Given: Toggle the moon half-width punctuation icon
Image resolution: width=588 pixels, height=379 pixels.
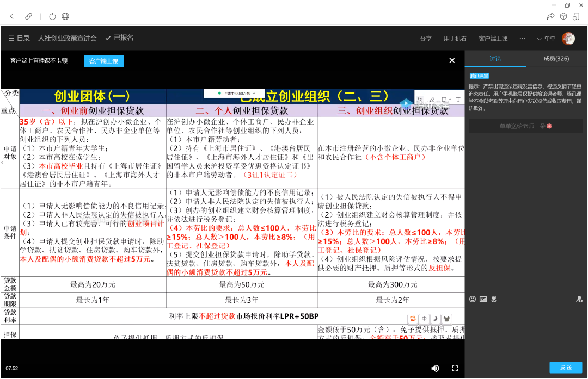Looking at the screenshot, I should (x=435, y=318).
